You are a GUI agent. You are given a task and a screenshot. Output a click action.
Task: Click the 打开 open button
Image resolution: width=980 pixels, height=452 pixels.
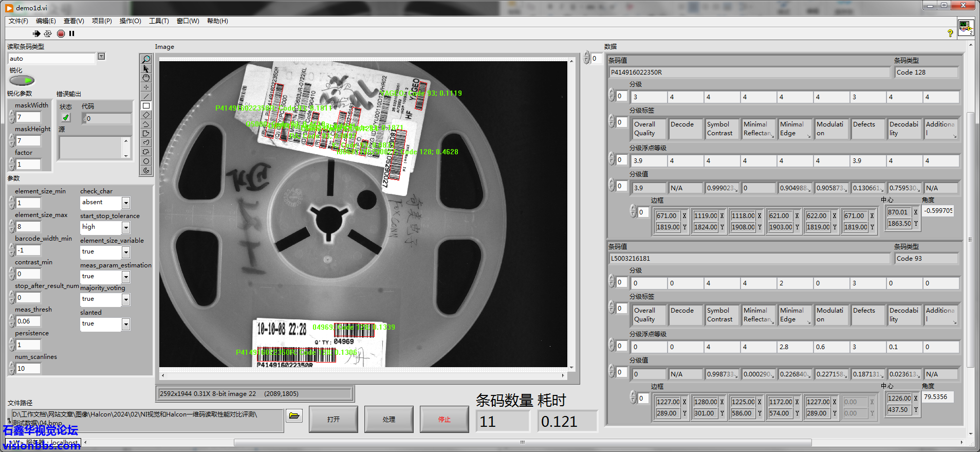[x=333, y=419]
